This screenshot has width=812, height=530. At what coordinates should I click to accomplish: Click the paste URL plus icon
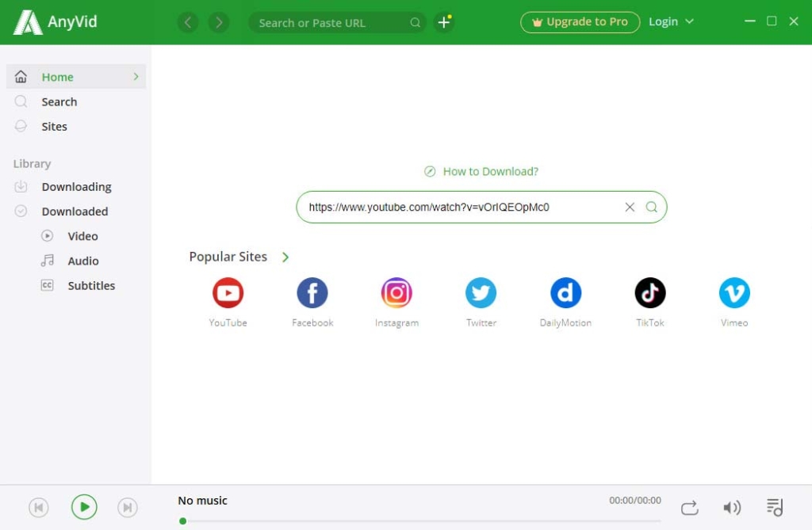click(444, 22)
